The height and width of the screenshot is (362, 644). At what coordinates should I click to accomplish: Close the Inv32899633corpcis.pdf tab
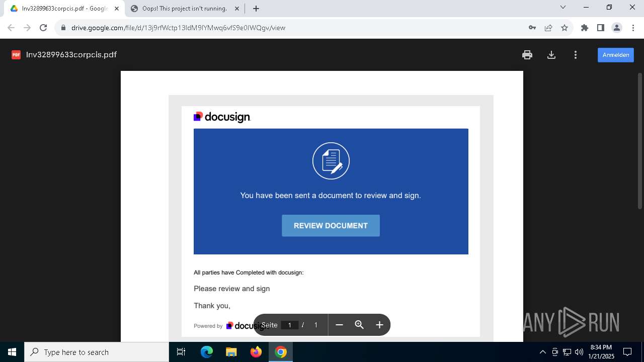pyautogui.click(x=117, y=9)
